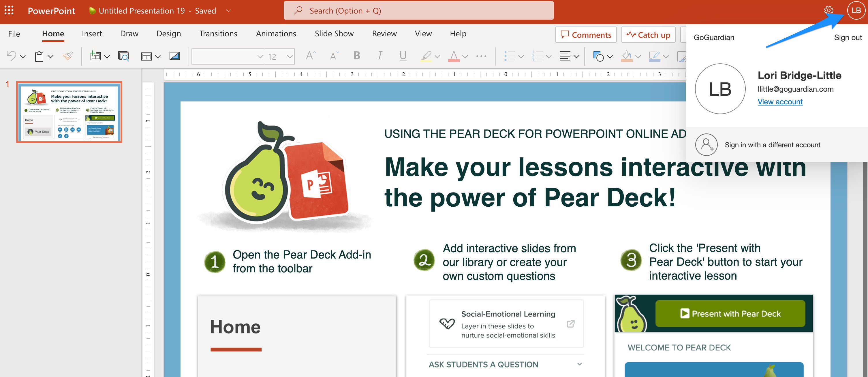Click the Untitled Presentation 19 title
Viewport: 868px width, 377px height.
[142, 11]
